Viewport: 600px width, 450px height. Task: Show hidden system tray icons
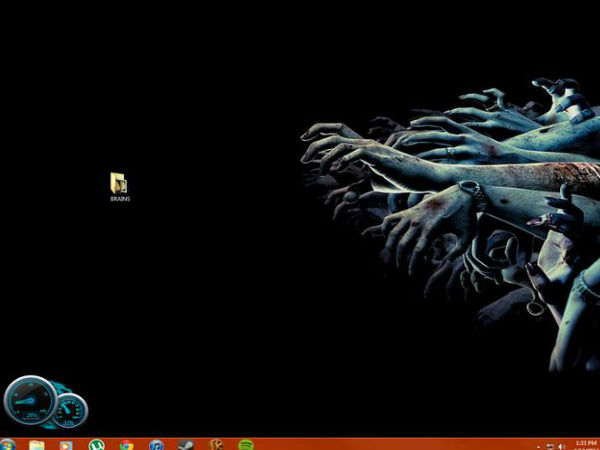(538, 445)
